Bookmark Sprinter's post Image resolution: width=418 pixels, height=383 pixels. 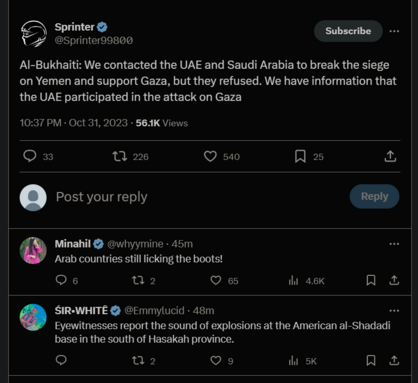(x=300, y=156)
